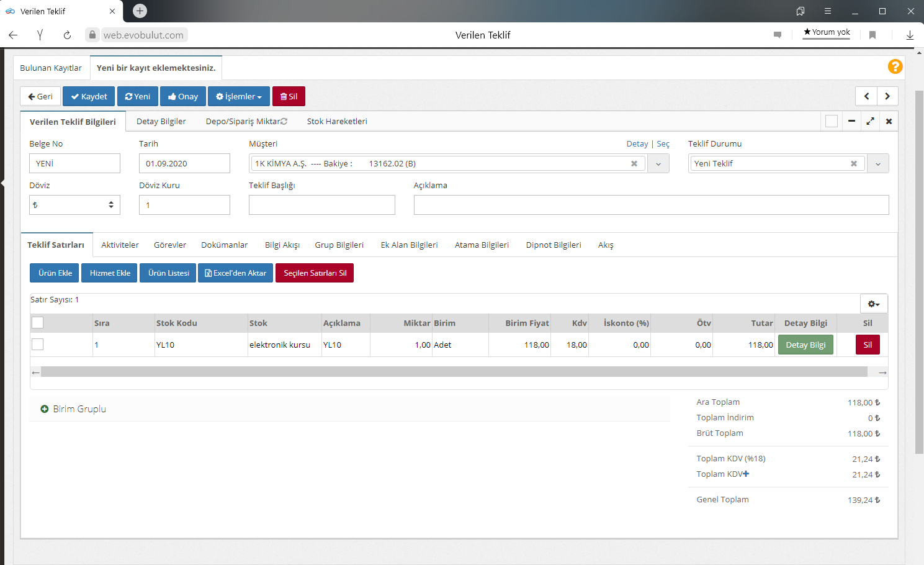Go to the previous record arrow
Screen dimensions: 924x565
866,96
